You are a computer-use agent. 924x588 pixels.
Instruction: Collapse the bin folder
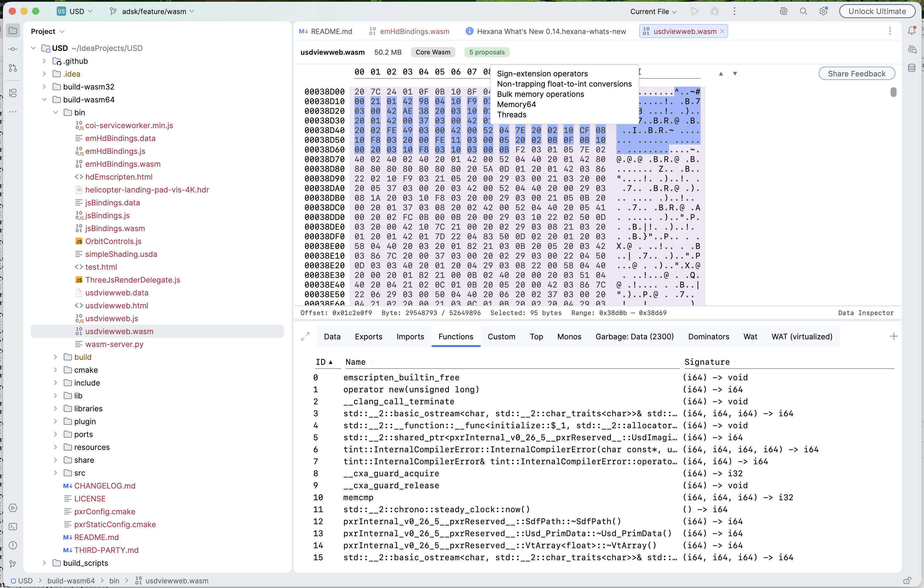pyautogui.click(x=56, y=112)
